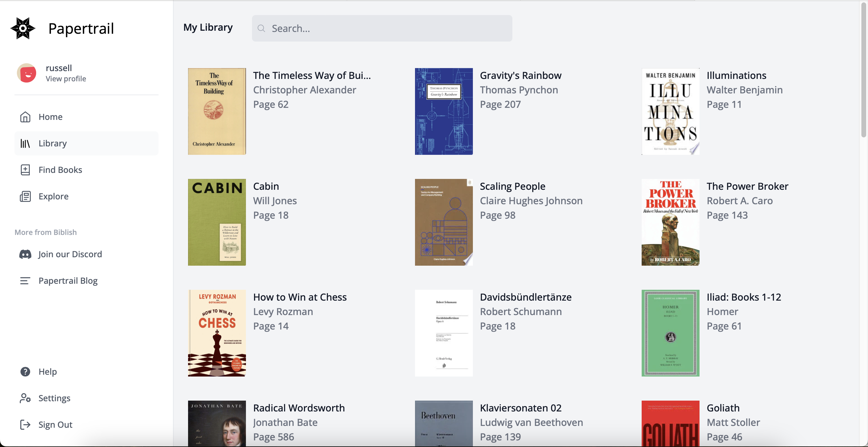This screenshot has height=447, width=868.
Task: Open The Timeless Way of Building cover
Action: pyautogui.click(x=217, y=111)
